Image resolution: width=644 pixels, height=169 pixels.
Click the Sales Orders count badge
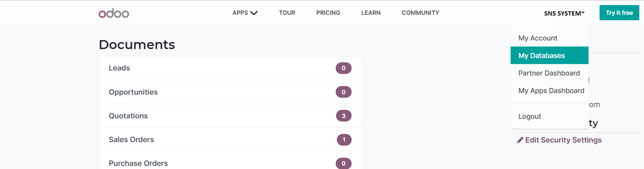click(x=344, y=140)
